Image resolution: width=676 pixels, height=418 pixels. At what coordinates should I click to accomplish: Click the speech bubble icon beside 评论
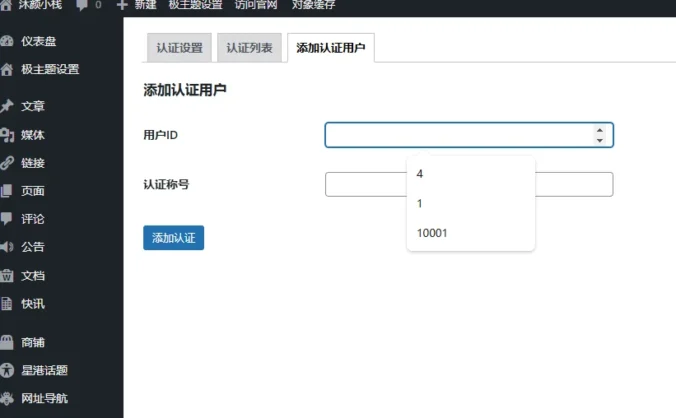click(x=8, y=218)
